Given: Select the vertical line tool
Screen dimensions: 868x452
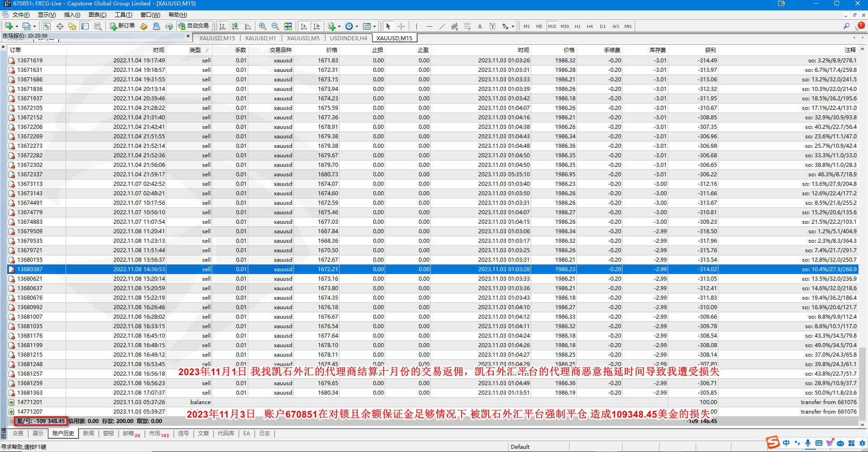Looking at the screenshot, I should [x=416, y=26].
